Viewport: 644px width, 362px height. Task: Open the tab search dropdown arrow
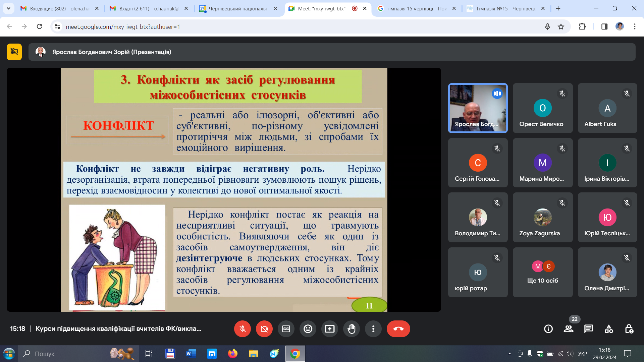tap(8, 8)
